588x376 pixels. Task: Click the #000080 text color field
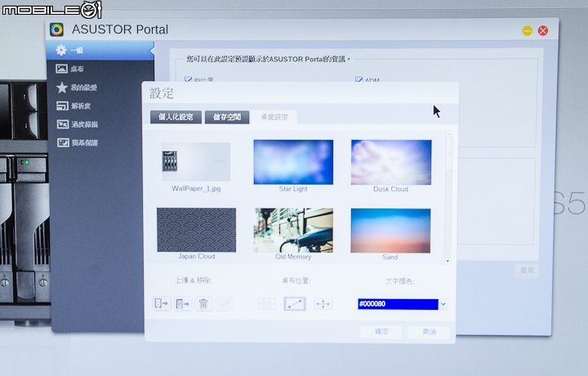[x=398, y=304]
